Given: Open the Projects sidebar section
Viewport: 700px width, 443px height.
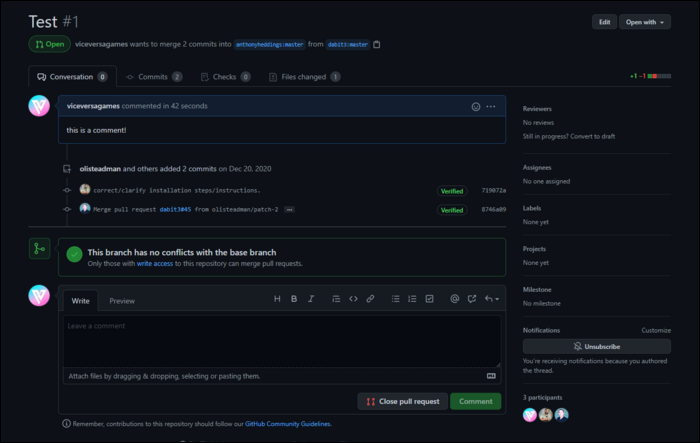Looking at the screenshot, I should [534, 249].
